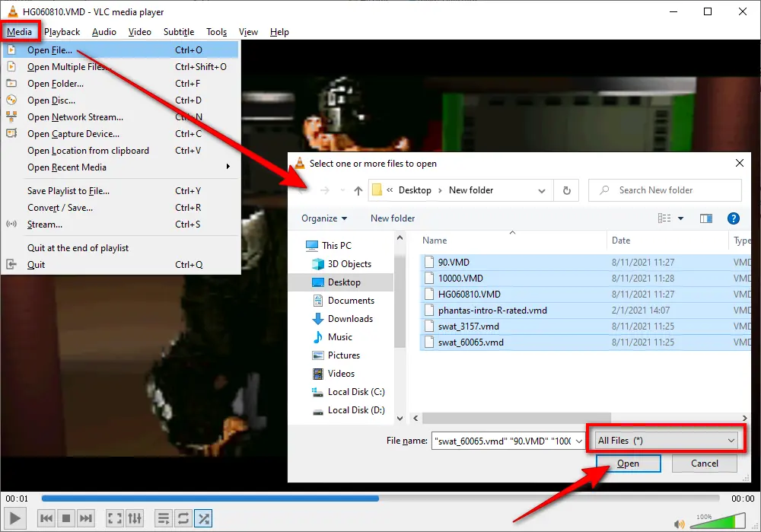The height and width of the screenshot is (532, 761).
Task: Open the Help menu
Action: (x=279, y=31)
